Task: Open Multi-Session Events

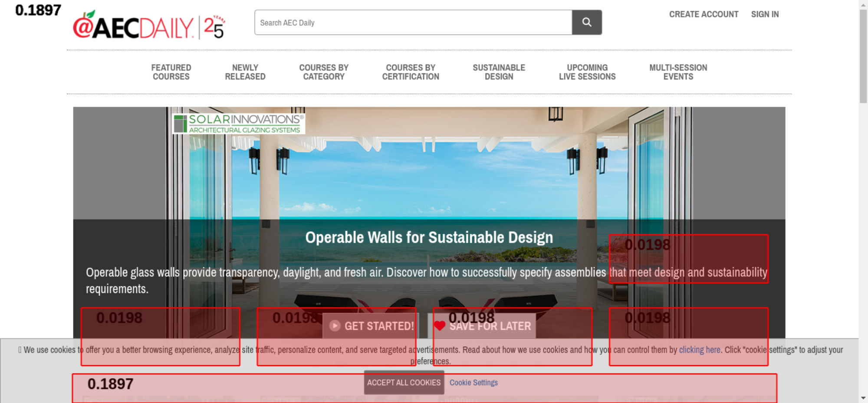Action: (x=678, y=72)
